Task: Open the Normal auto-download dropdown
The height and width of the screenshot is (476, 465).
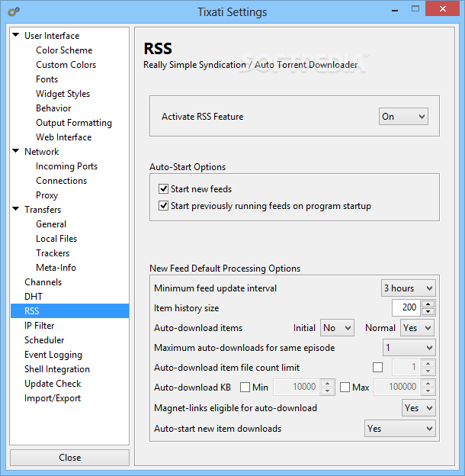Action: 417,328
